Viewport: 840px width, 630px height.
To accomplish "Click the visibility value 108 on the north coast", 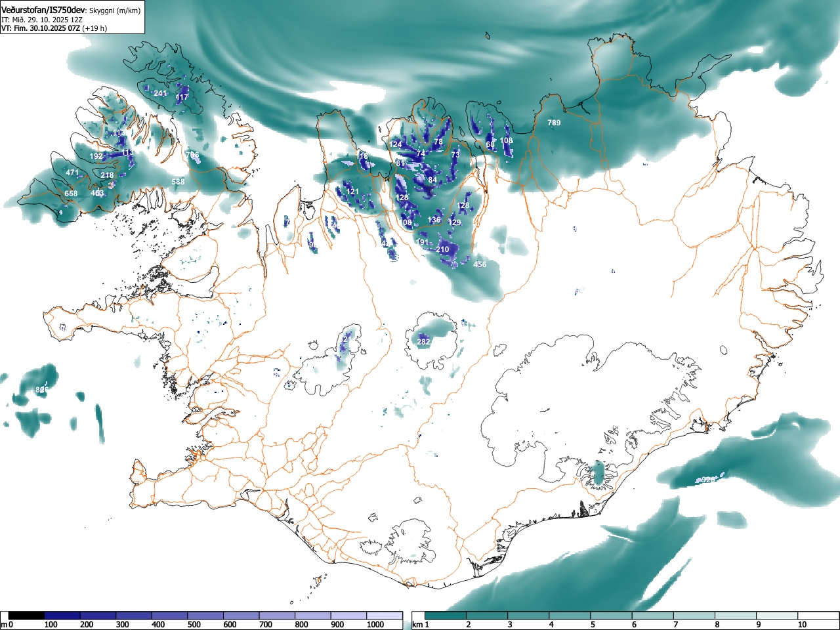I will 507,140.
